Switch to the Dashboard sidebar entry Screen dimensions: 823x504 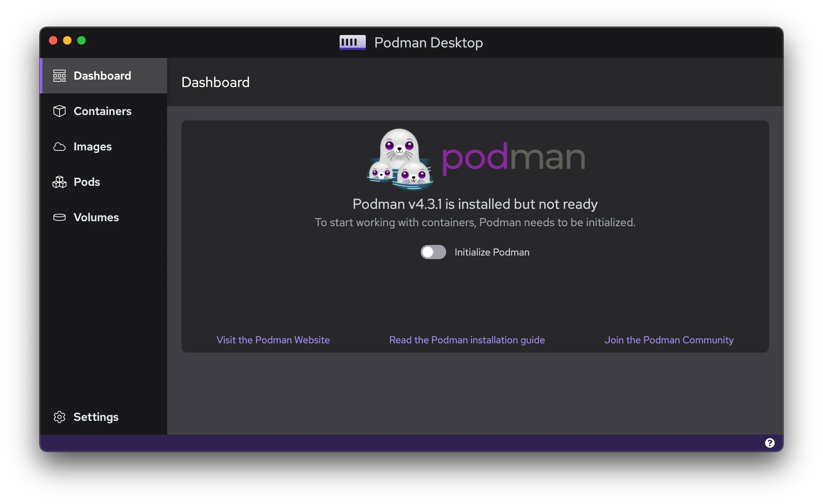pos(102,75)
